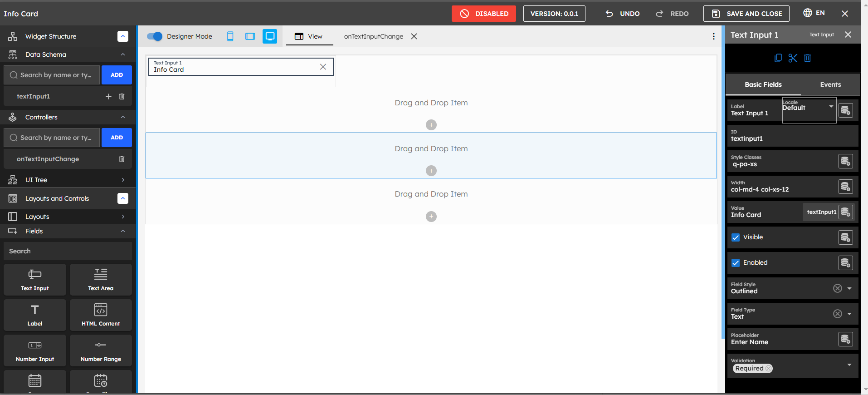This screenshot has height=395, width=868.
Task: Click the Data Schema search field
Action: click(x=52, y=75)
